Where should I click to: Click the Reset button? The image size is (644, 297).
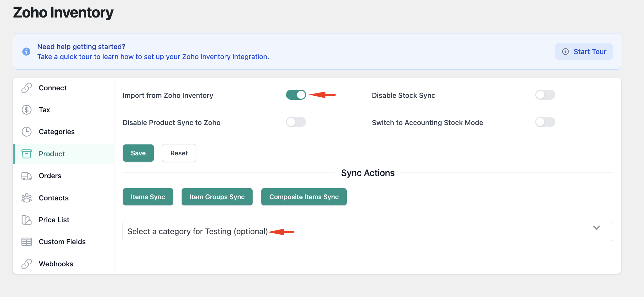click(179, 153)
